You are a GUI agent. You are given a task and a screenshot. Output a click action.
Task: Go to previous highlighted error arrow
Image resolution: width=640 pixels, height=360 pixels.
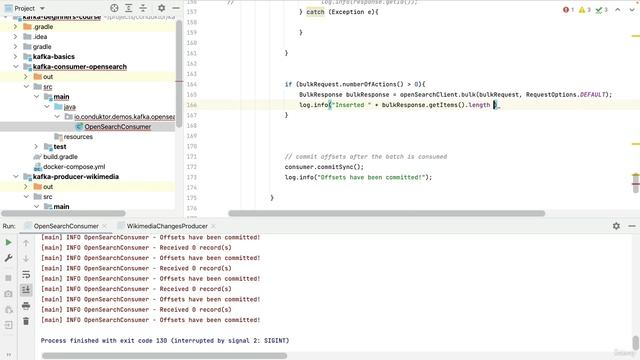(x=618, y=10)
